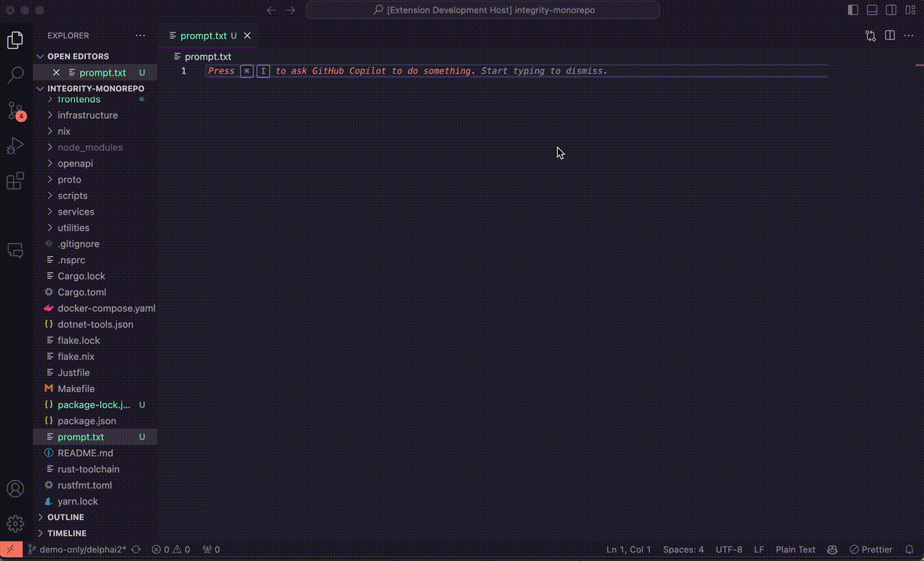Viewport: 924px width, 561px height.
Task: Customize the layout from the title bar
Action: [910, 10]
